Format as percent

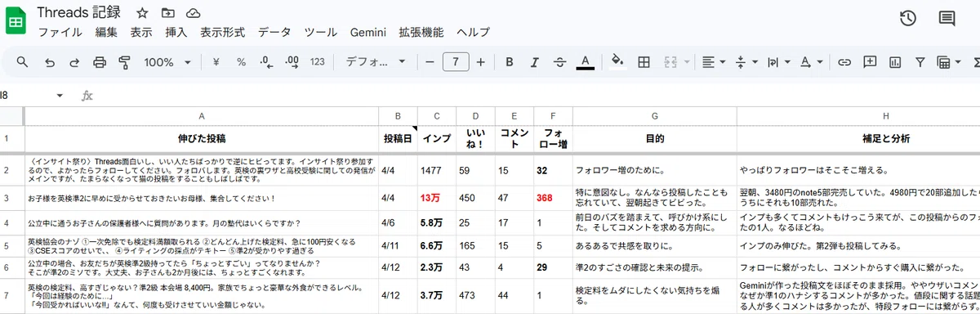click(x=242, y=62)
